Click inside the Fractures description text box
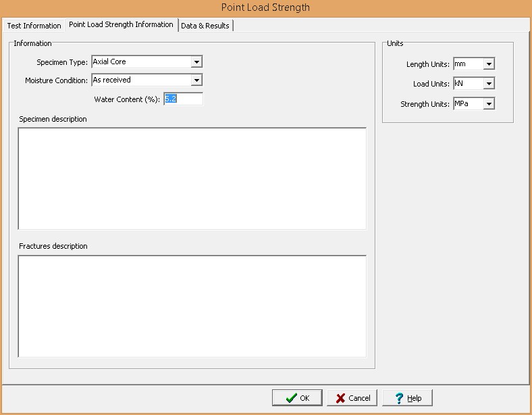 coord(192,306)
